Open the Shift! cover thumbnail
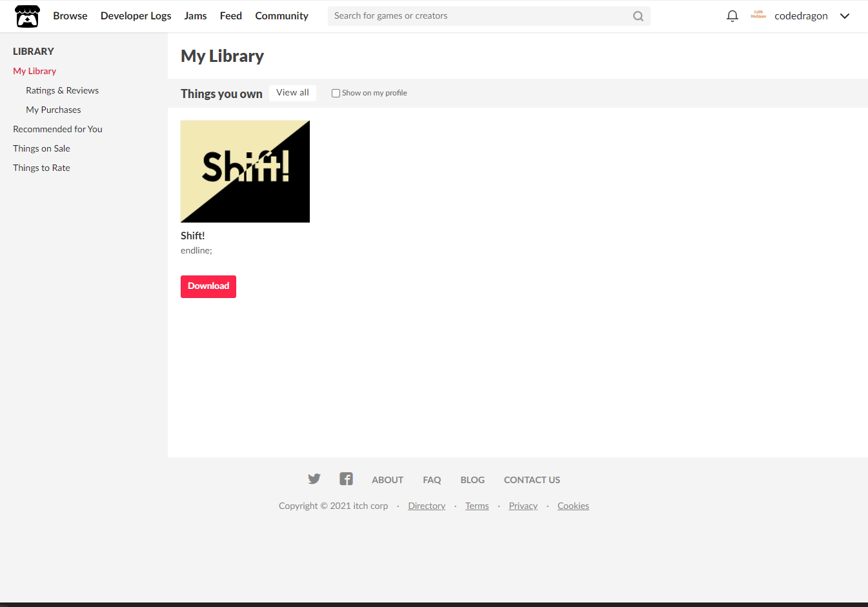Screen dimensions: 868x607 (245, 172)
